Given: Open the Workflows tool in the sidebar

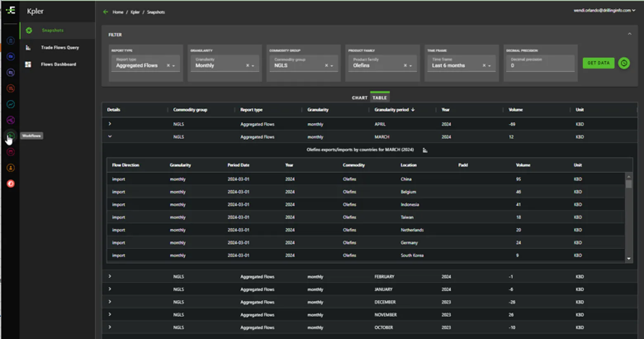Looking at the screenshot, I should [x=10, y=136].
